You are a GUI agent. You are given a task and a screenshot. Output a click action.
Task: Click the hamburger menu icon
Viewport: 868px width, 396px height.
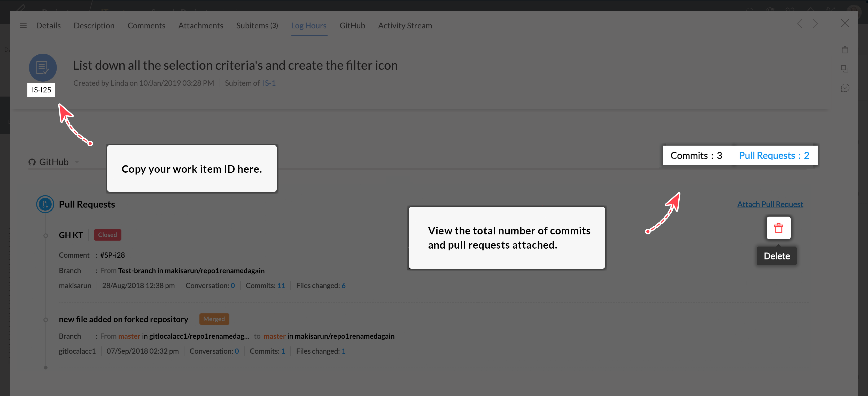tap(23, 26)
